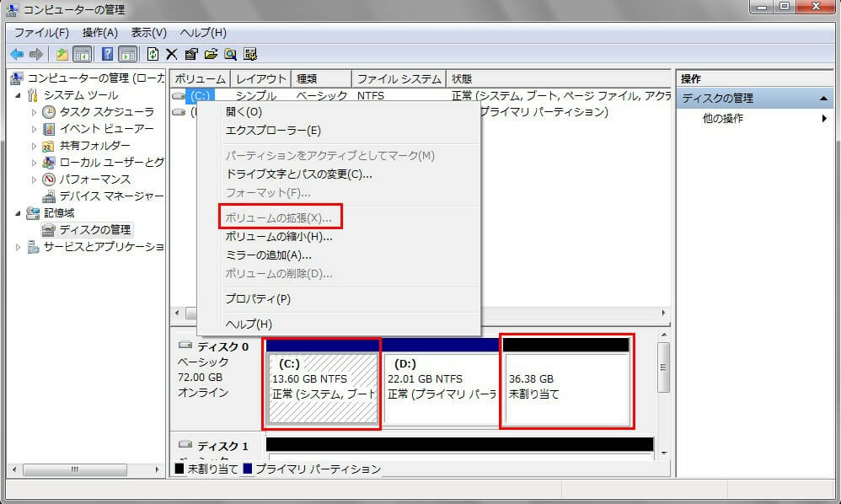Click the blue Help question mark icon

pyautogui.click(x=107, y=54)
